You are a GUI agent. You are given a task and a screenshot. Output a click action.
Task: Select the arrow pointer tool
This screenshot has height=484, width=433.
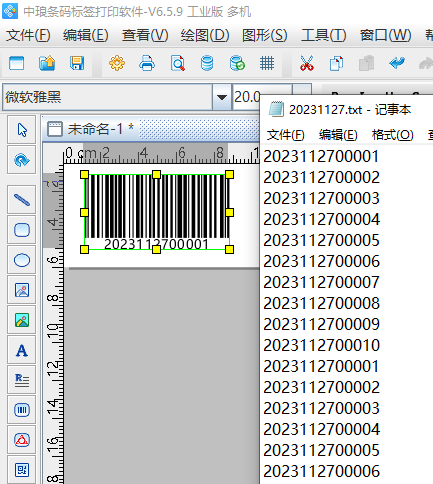point(22,130)
